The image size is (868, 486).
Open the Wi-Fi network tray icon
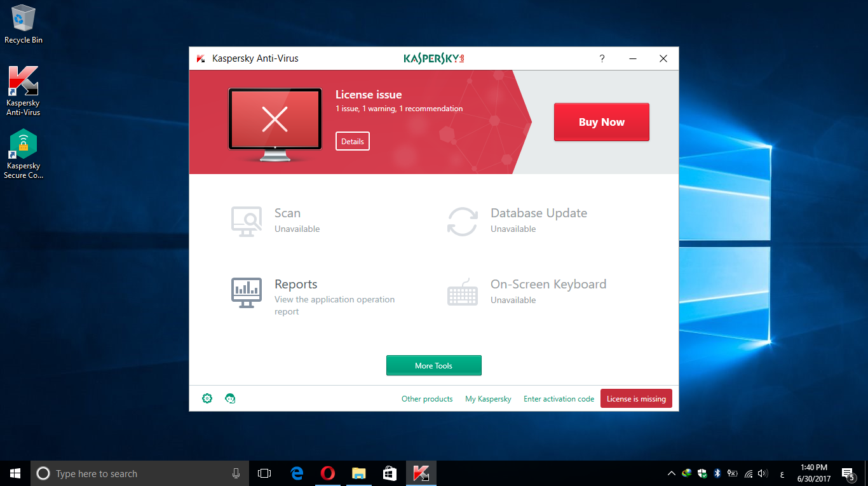pos(749,473)
